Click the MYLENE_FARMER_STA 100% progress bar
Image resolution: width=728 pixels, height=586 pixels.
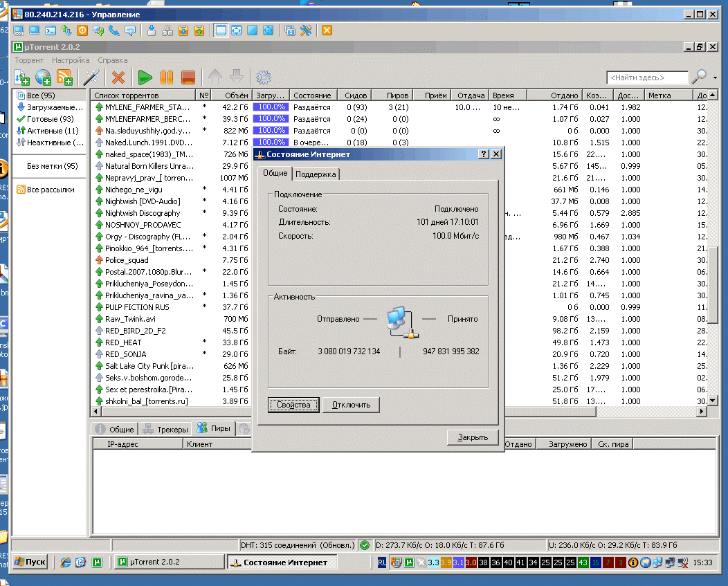click(270, 107)
